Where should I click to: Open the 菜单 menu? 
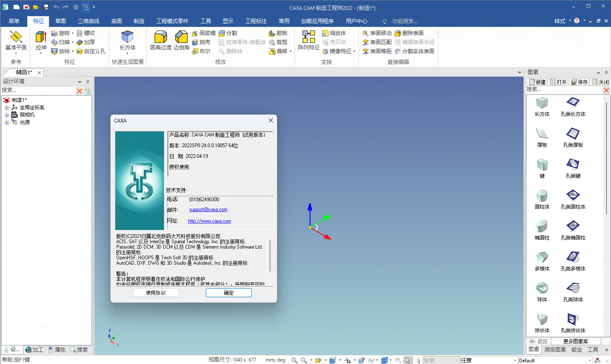coord(14,21)
